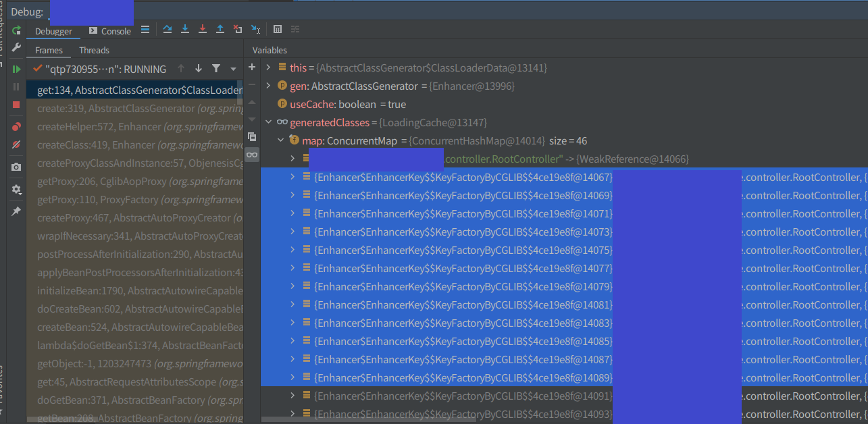This screenshot has width=868, height=424.
Task: Expand the KeyFactoryByCGLIB @14091 entry
Action: point(292,395)
